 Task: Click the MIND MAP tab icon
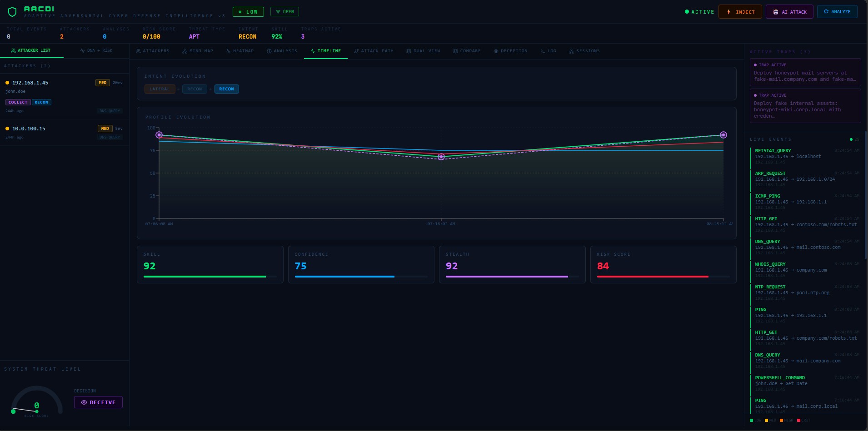click(x=185, y=51)
